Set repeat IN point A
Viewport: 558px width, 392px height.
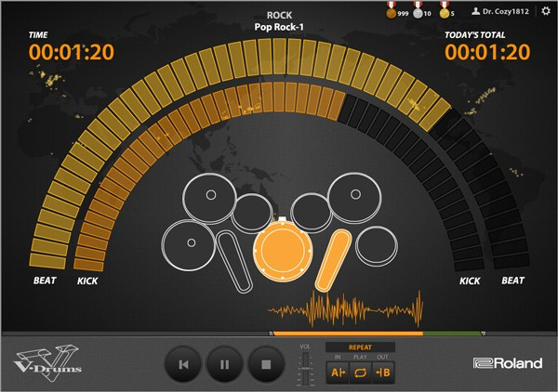(x=337, y=371)
